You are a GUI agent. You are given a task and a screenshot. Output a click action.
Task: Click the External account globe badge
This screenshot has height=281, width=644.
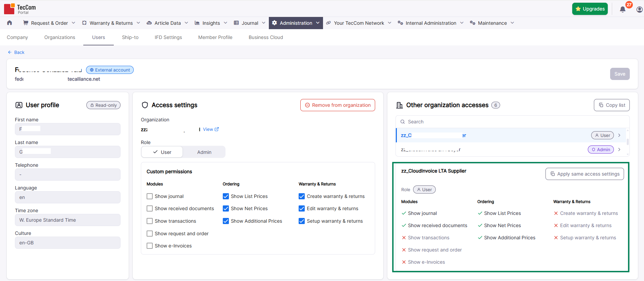[110, 70]
